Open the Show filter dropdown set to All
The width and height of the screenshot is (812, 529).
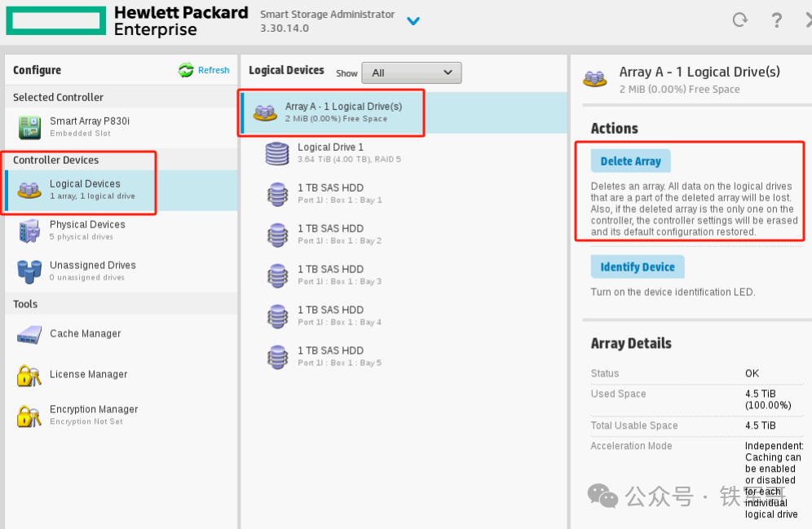[x=411, y=73]
